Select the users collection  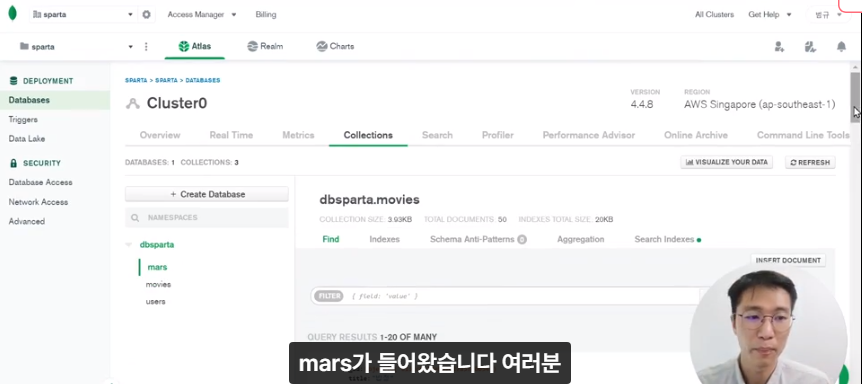point(156,302)
